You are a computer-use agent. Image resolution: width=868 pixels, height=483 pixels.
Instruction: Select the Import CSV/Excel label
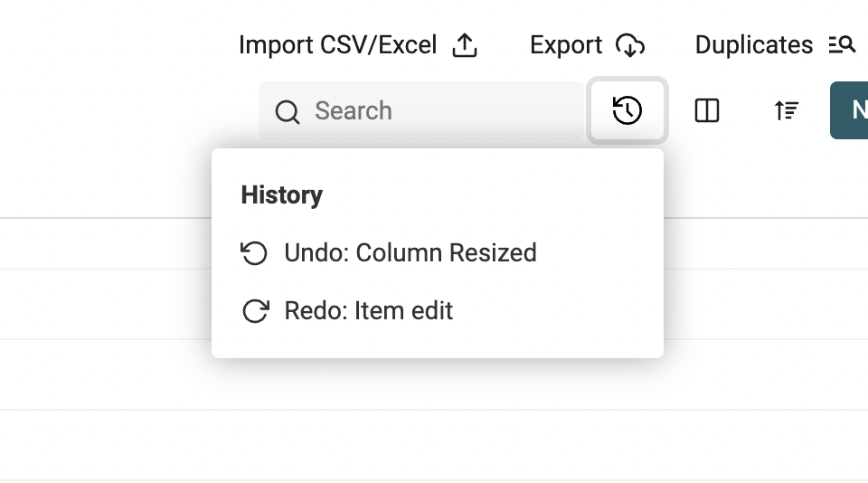tap(337, 45)
